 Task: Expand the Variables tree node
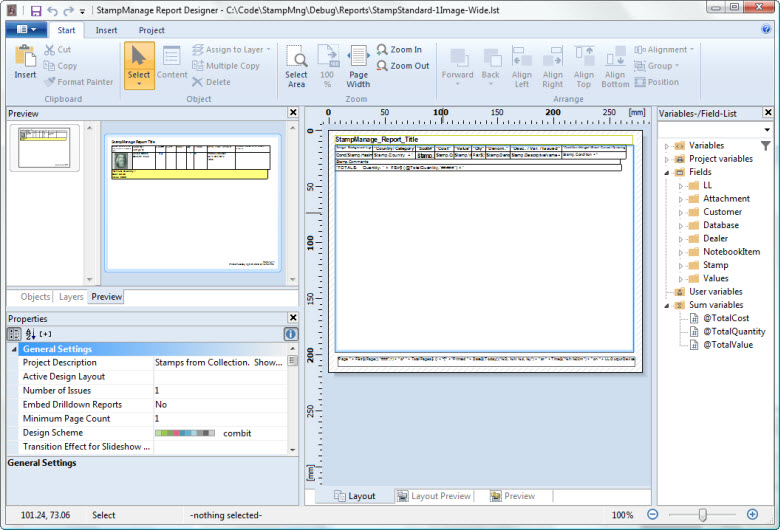pyautogui.click(x=667, y=146)
